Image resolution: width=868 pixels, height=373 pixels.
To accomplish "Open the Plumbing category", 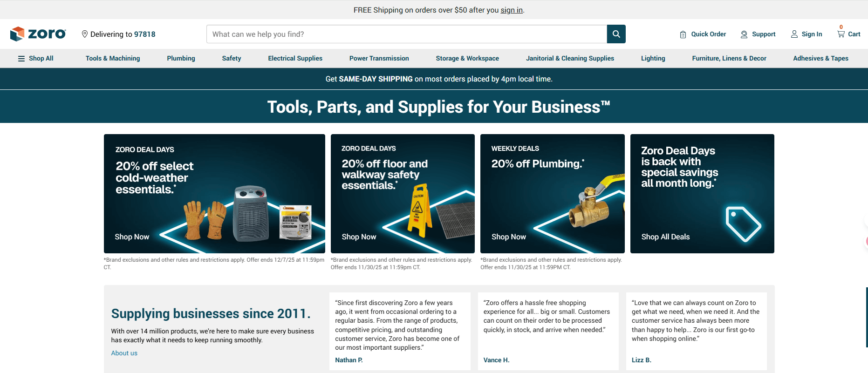I will point(181,58).
